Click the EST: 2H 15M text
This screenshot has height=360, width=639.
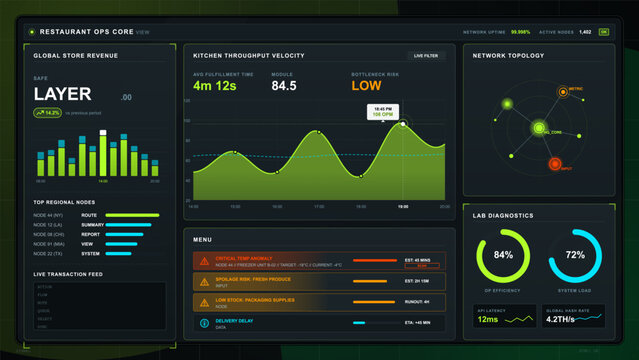pos(416,281)
